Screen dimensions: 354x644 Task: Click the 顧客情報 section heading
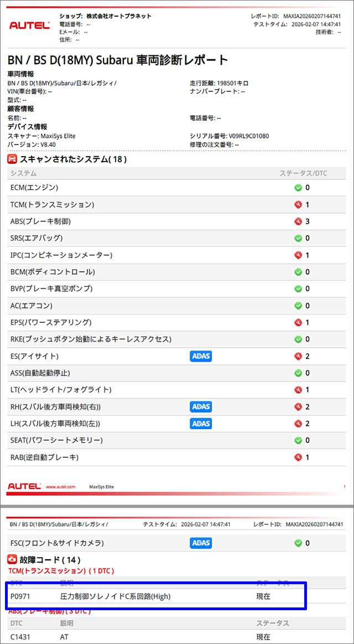pyautogui.click(x=21, y=109)
